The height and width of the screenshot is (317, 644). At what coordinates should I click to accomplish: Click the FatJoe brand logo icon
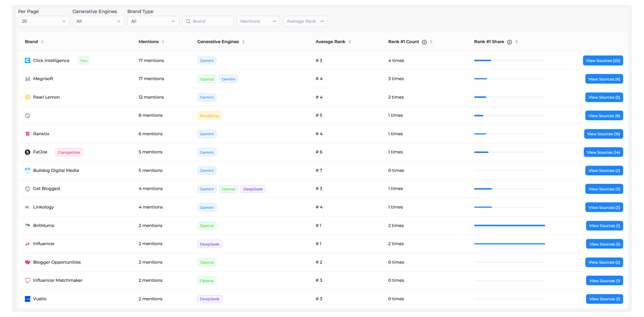[28, 152]
